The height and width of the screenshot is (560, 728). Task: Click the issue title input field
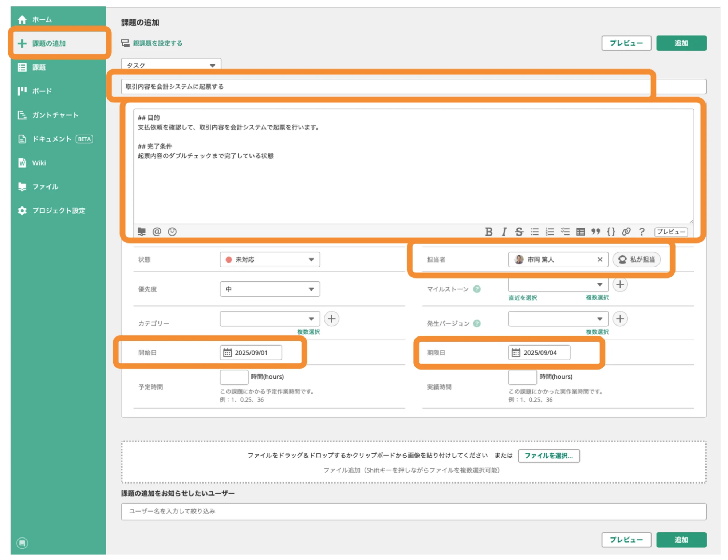[x=413, y=86]
